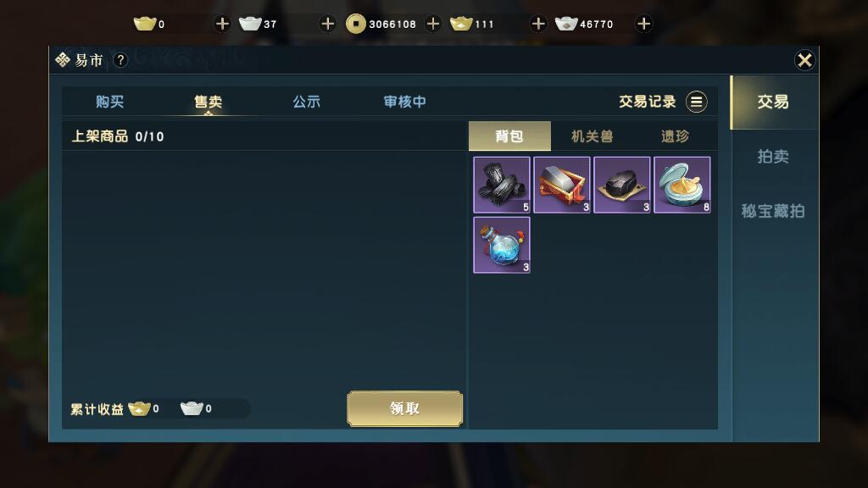Open the 拍卖 side section
The height and width of the screenshot is (488, 868).
pyautogui.click(x=773, y=157)
